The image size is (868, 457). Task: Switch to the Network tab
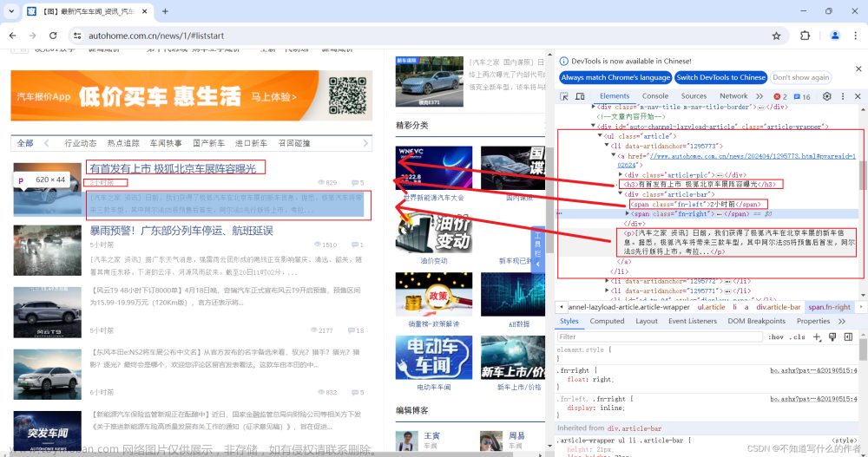click(733, 96)
